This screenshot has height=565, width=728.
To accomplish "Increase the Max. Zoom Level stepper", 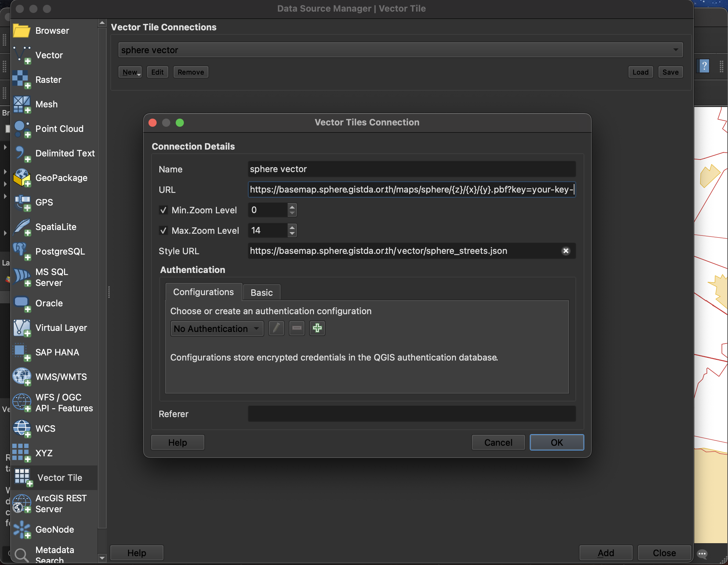I will [292, 227].
